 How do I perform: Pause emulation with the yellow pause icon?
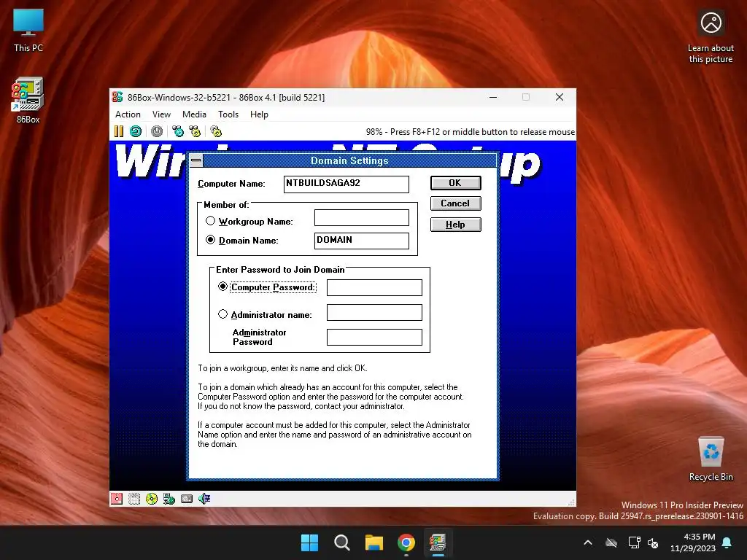coord(119,131)
